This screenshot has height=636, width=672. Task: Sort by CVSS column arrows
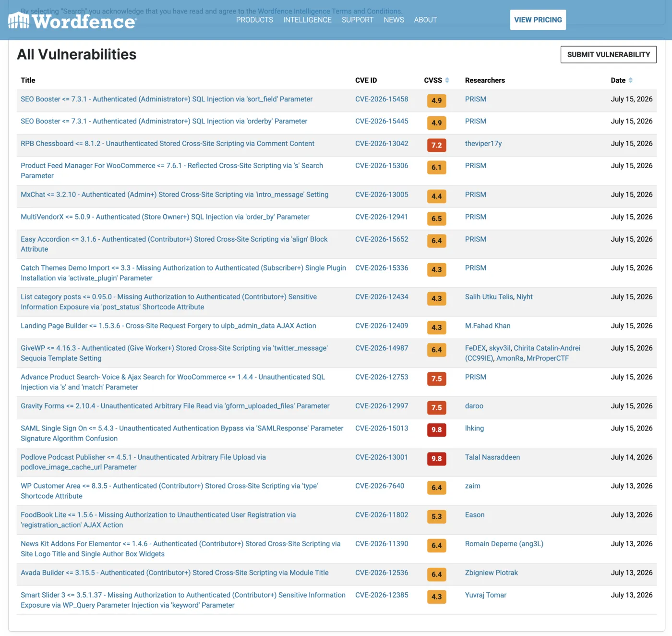447,80
